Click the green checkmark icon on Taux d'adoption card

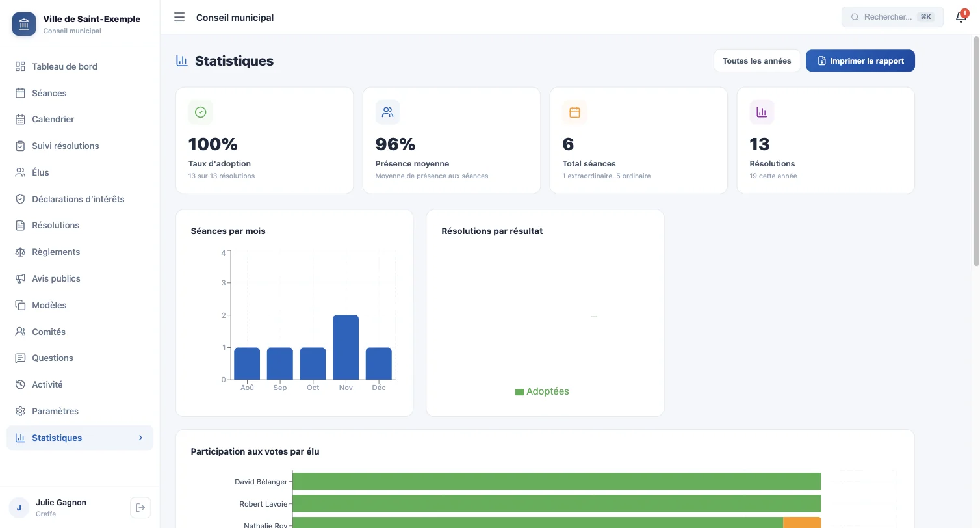(201, 112)
